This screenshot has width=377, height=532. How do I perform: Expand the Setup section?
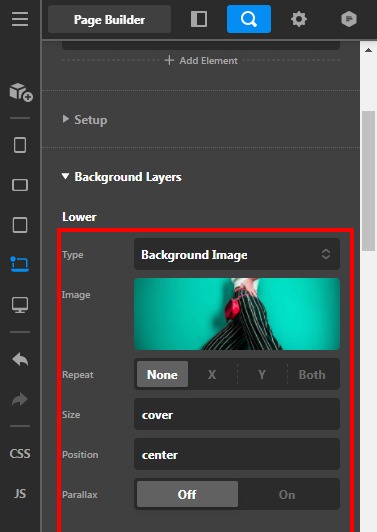click(x=85, y=120)
